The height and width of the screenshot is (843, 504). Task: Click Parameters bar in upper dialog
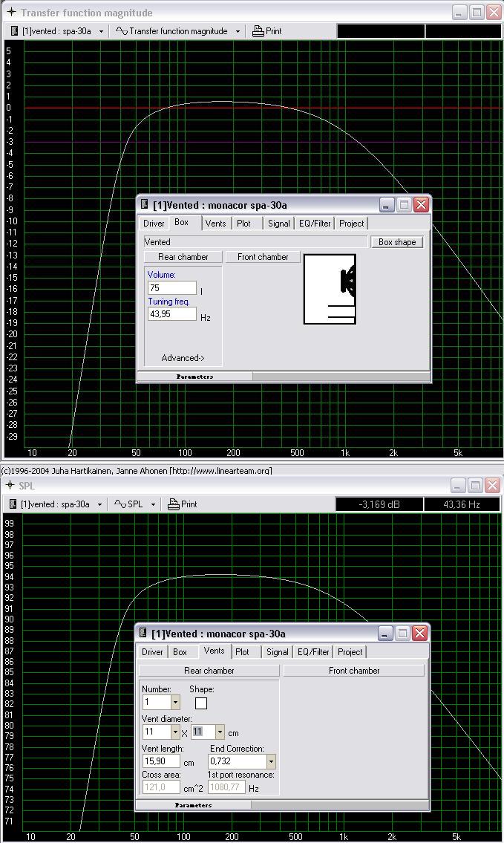pyautogui.click(x=194, y=377)
